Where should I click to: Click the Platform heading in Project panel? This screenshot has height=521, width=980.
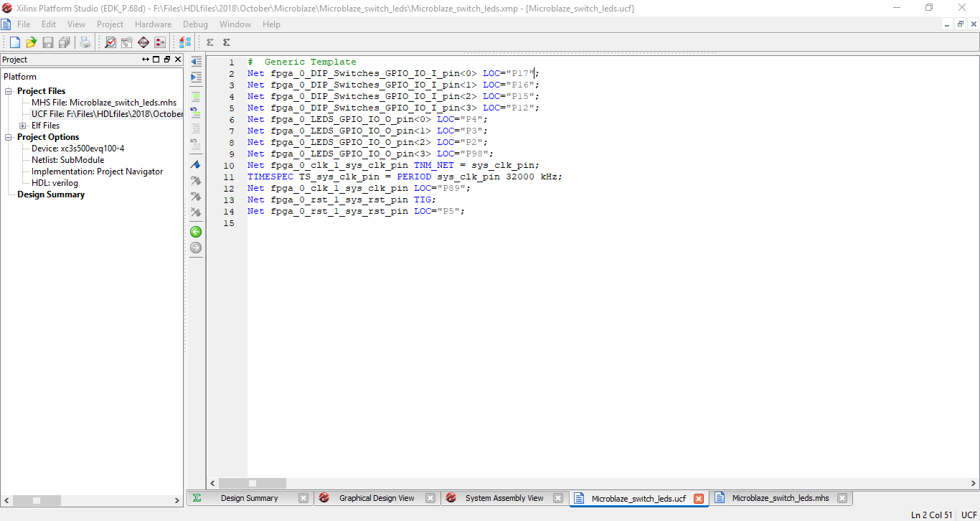[x=20, y=77]
